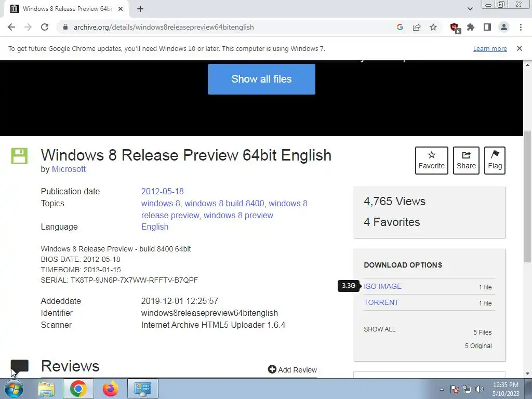Click the English language link
Viewport: 532px width, 399px height.
(x=155, y=227)
